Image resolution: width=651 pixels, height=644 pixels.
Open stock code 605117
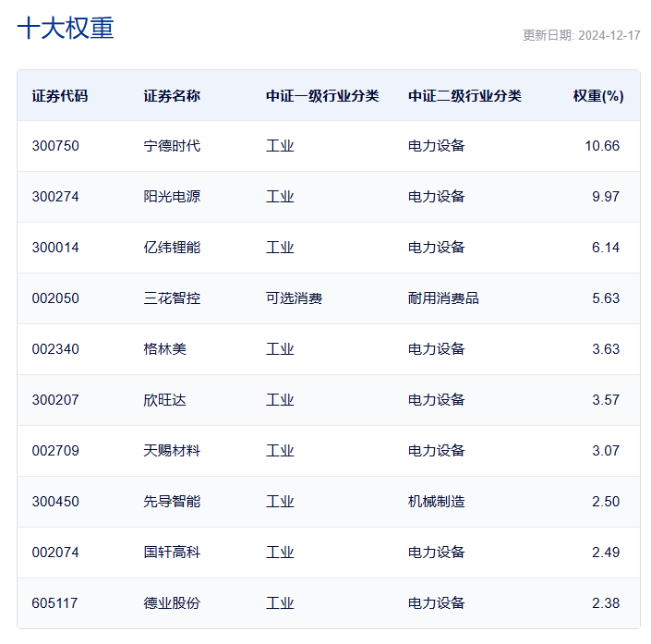pos(55,603)
